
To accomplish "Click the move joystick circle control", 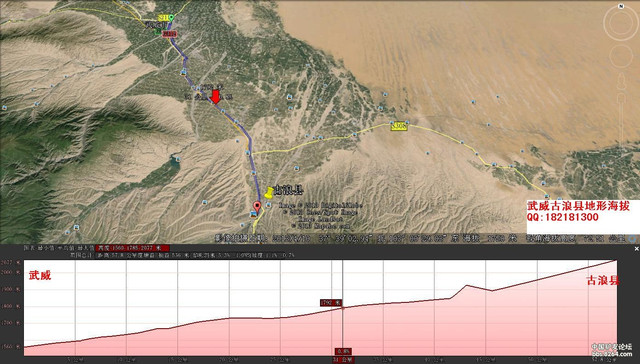I will [620, 56].
